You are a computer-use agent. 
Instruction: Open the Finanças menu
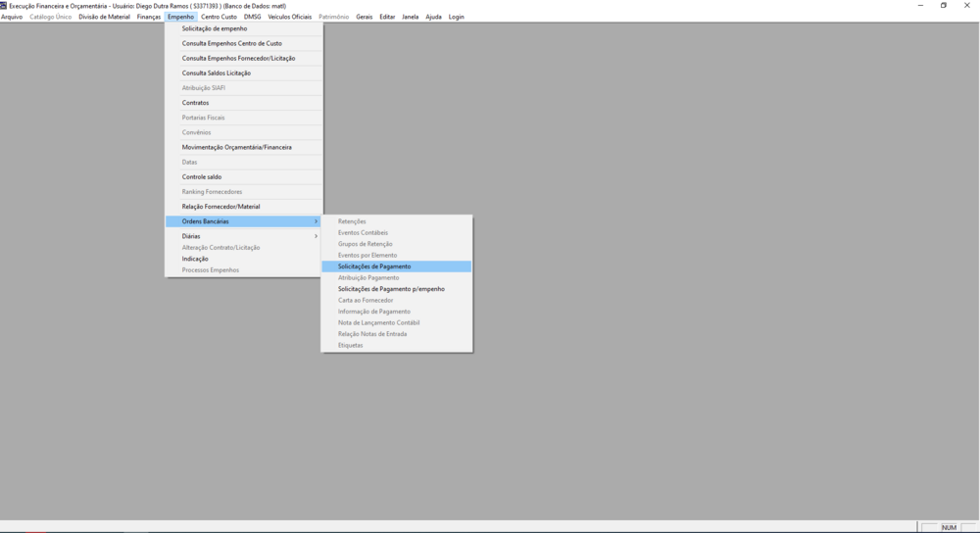(x=149, y=17)
